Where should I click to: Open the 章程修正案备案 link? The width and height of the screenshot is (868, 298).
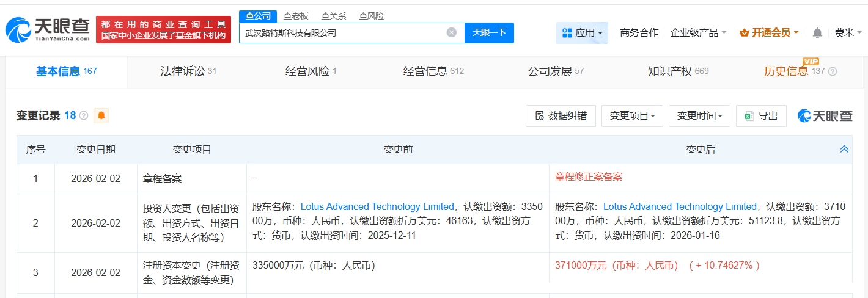coord(588,177)
